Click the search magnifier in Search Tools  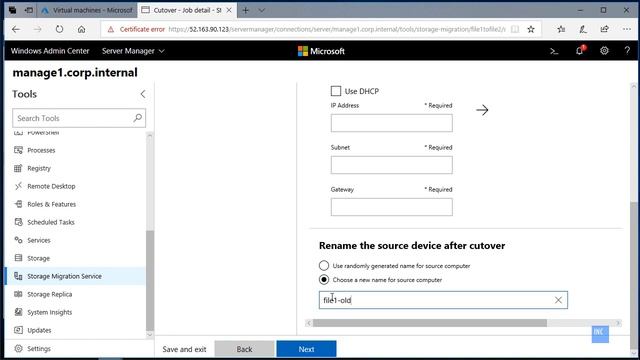[x=138, y=118]
